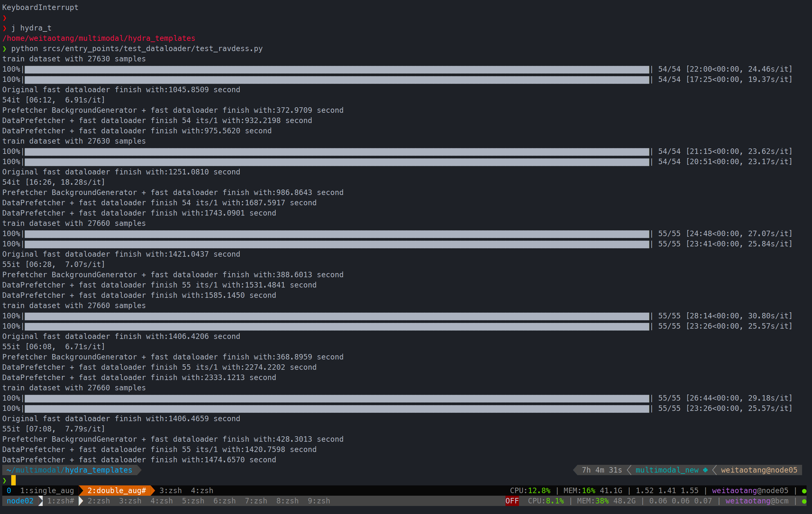Click the weitaotang@node05 prompt segment

[x=759, y=470]
